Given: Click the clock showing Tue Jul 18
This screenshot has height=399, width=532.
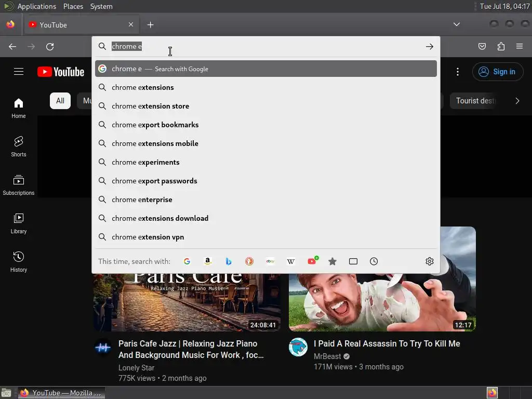Looking at the screenshot, I should point(504,6).
